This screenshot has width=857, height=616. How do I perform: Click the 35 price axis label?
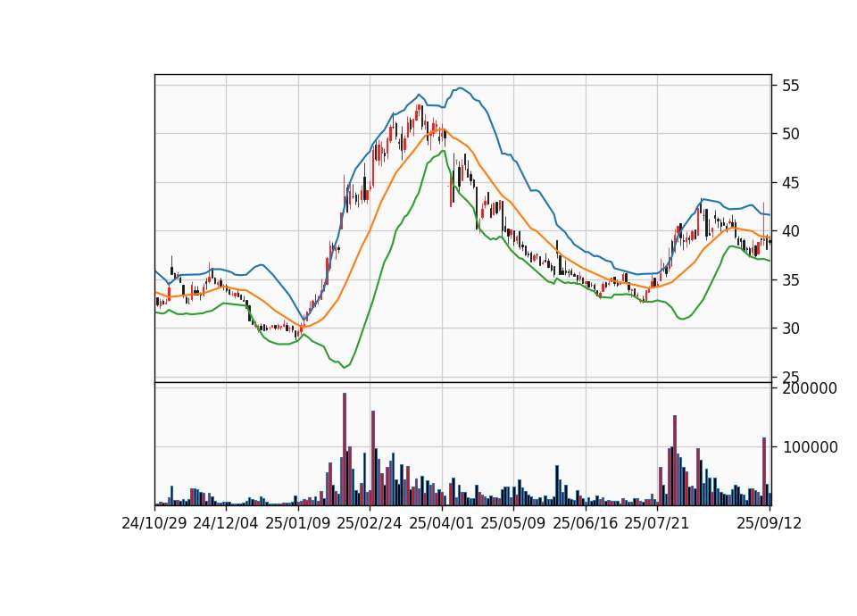pyautogui.click(x=791, y=279)
